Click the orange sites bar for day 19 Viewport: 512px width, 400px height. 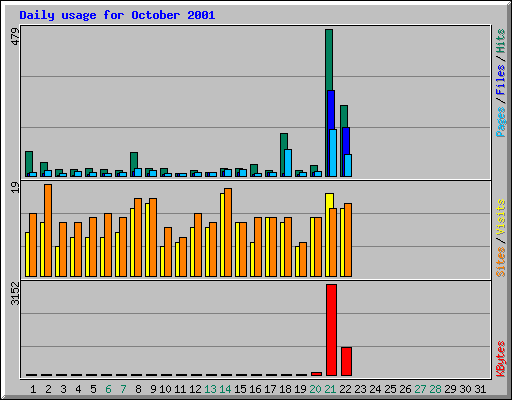tap(303, 259)
